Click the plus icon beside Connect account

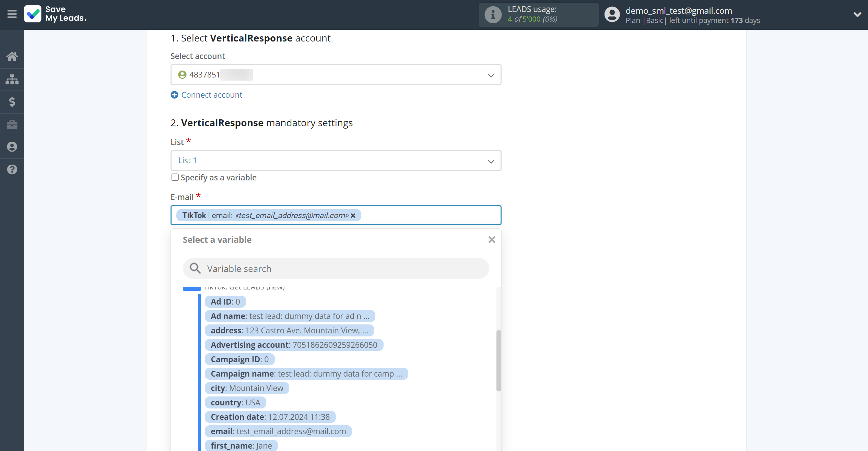coord(174,95)
